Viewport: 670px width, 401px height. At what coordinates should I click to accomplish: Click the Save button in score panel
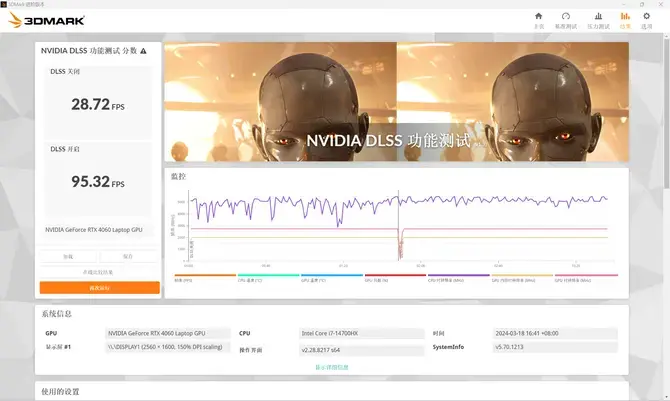tap(128, 257)
